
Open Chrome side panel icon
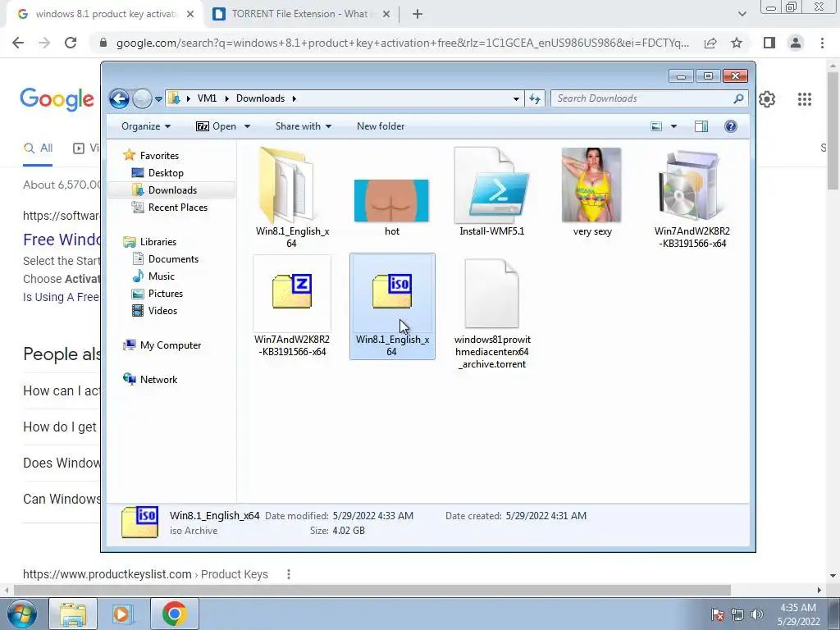pos(769,43)
